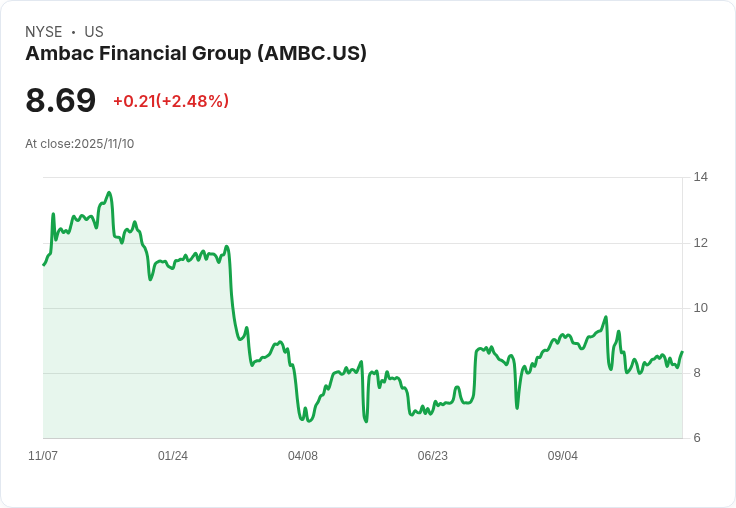Click the 6 label on the price axis

[698, 438]
